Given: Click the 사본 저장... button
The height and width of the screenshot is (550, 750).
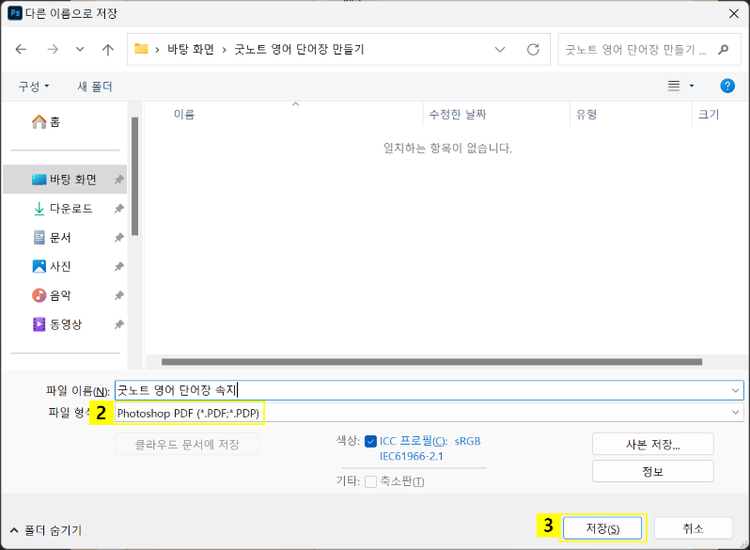Looking at the screenshot, I should (x=653, y=444).
